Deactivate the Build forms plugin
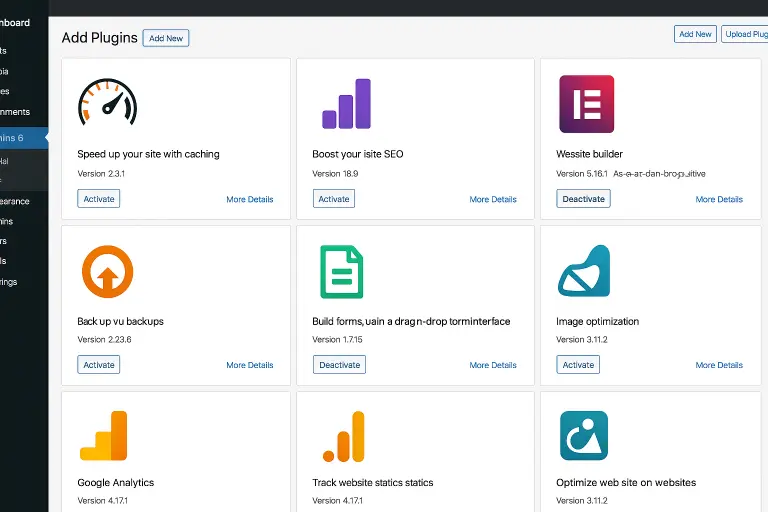Image resolution: width=768 pixels, height=512 pixels. click(x=339, y=365)
